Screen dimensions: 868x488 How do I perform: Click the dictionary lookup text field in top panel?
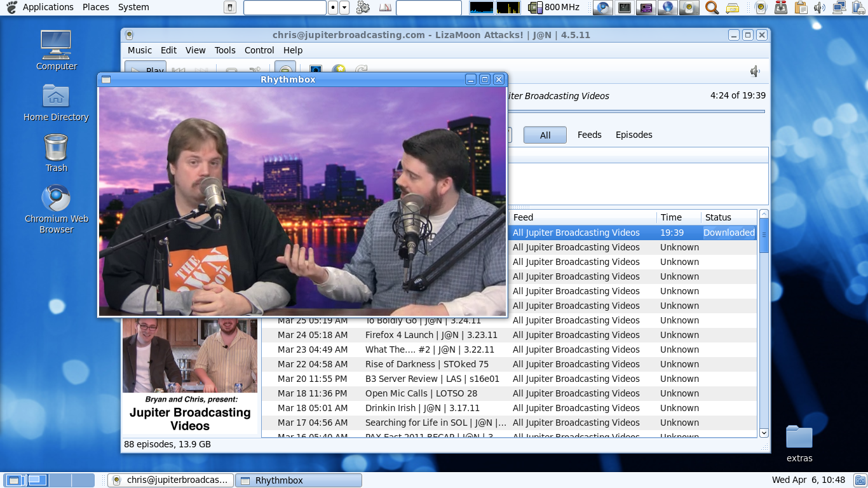[x=429, y=8]
